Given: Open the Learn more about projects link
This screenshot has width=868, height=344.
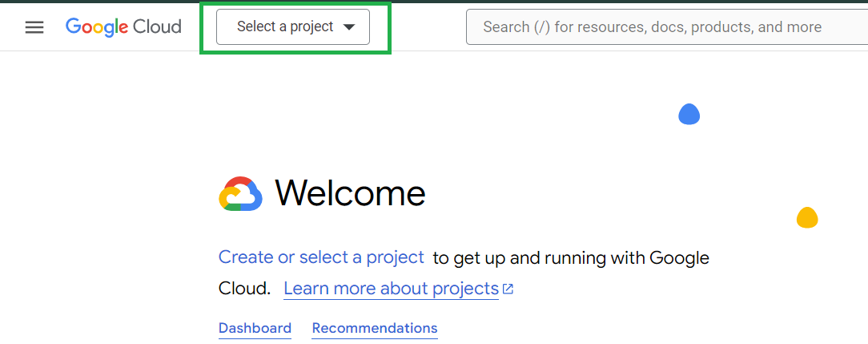Looking at the screenshot, I should point(391,289).
